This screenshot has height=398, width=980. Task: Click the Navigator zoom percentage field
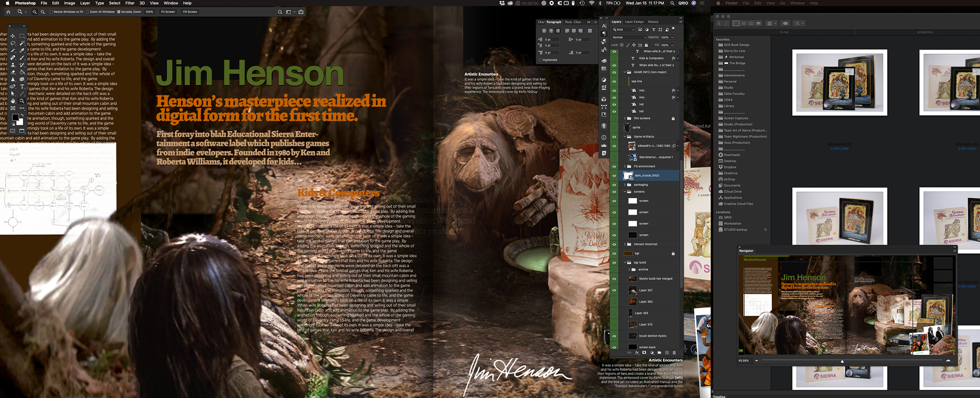[x=744, y=361]
